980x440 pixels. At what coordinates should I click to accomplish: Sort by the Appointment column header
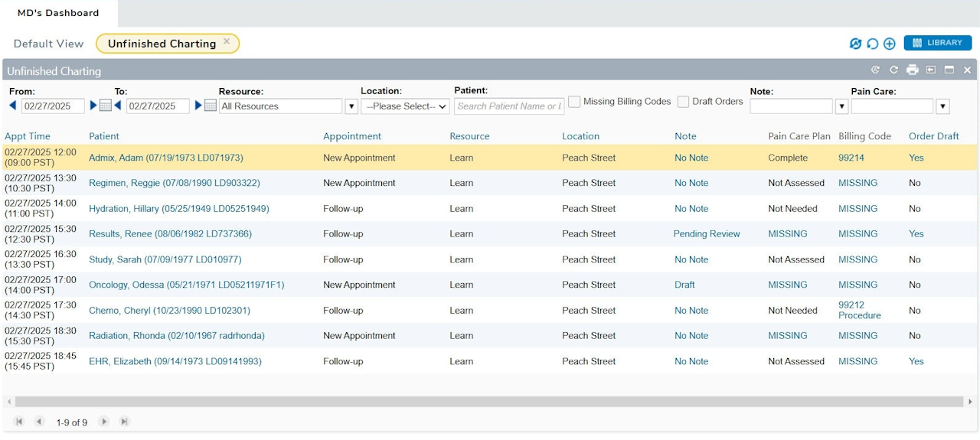coord(352,136)
